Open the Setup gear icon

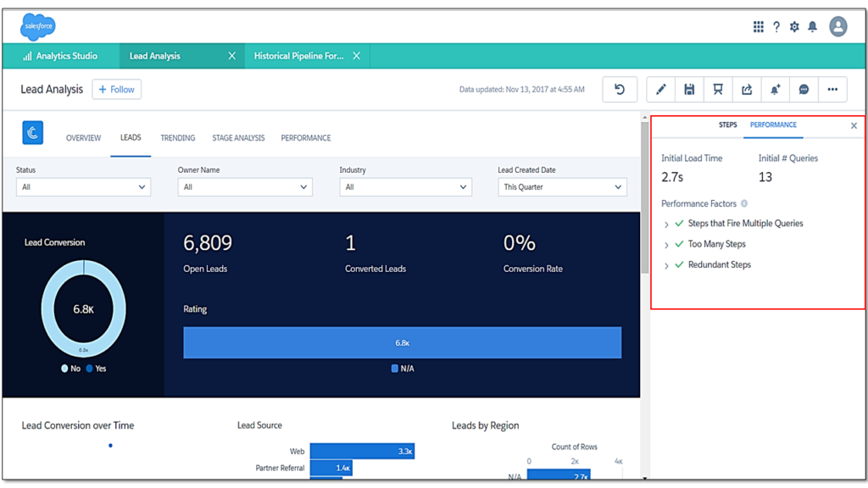(794, 26)
